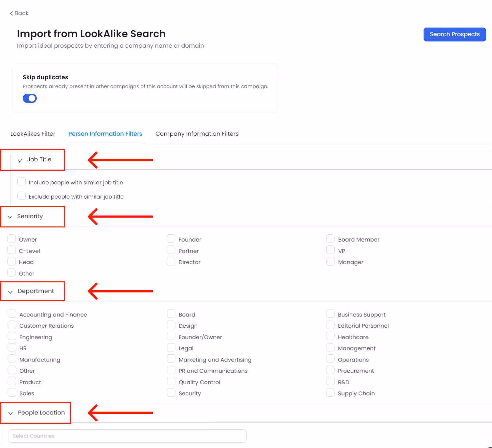Click the Search Prospects button
The image size is (492, 448).
point(455,34)
